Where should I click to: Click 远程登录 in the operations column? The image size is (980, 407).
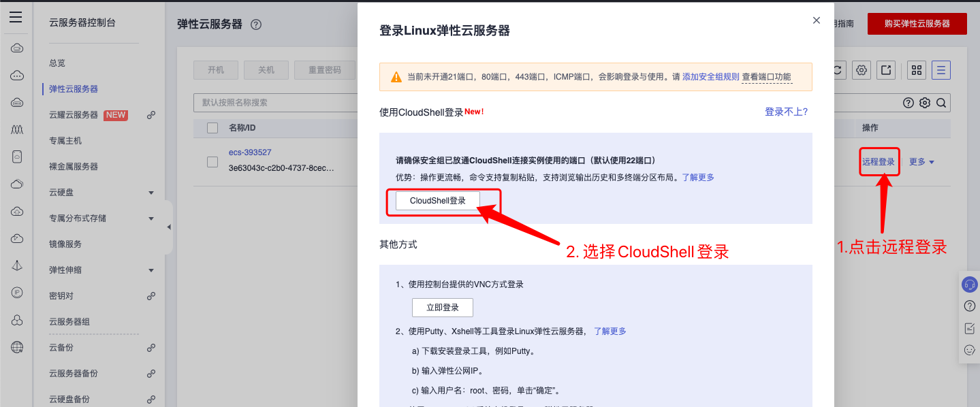click(879, 162)
